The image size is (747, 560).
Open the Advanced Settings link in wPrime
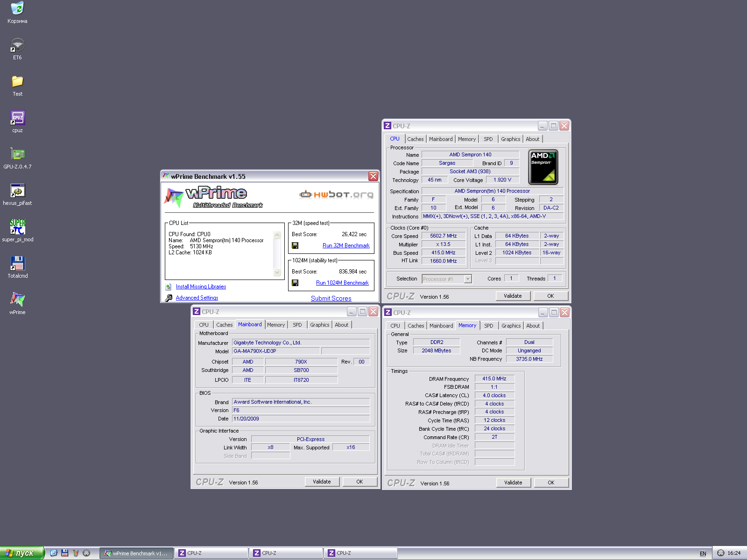[x=197, y=298]
